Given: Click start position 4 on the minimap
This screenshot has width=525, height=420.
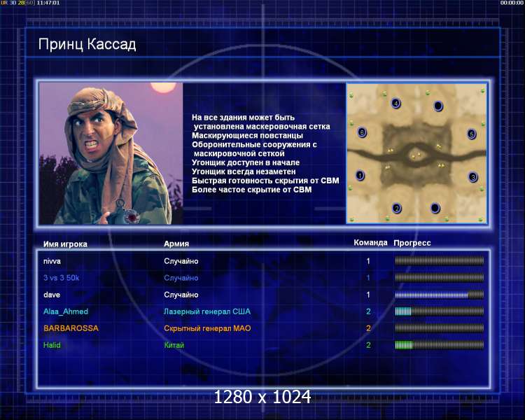Looking at the screenshot, I should [x=395, y=103].
